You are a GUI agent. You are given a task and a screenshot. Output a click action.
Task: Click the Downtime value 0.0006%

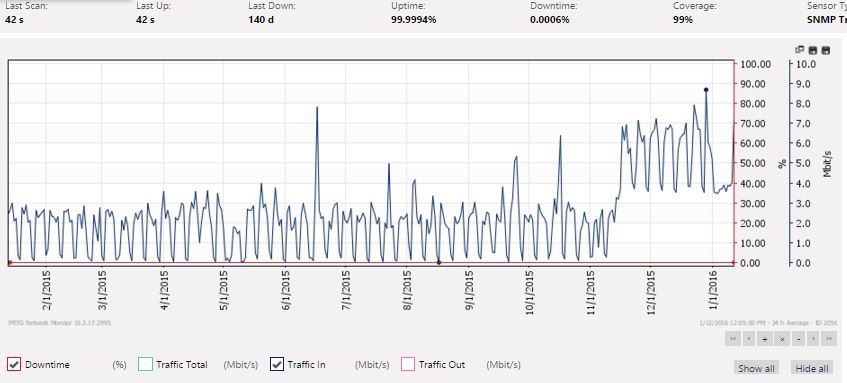(x=550, y=20)
